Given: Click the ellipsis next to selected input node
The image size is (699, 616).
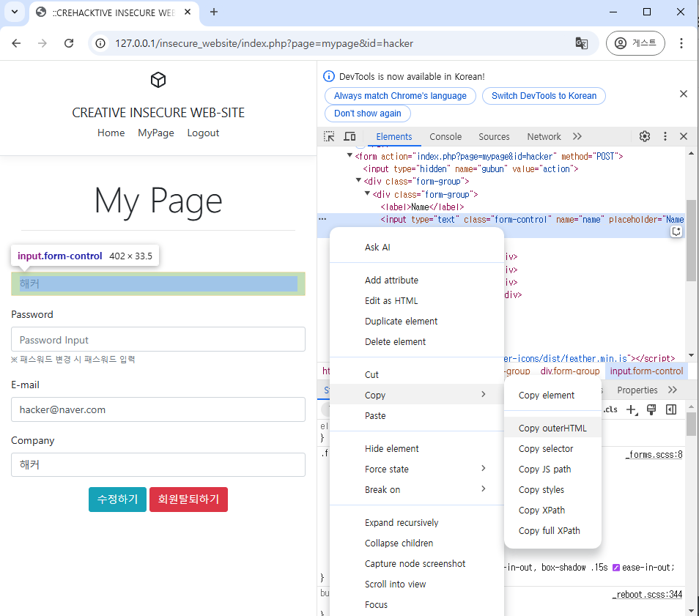Looking at the screenshot, I should [x=322, y=219].
